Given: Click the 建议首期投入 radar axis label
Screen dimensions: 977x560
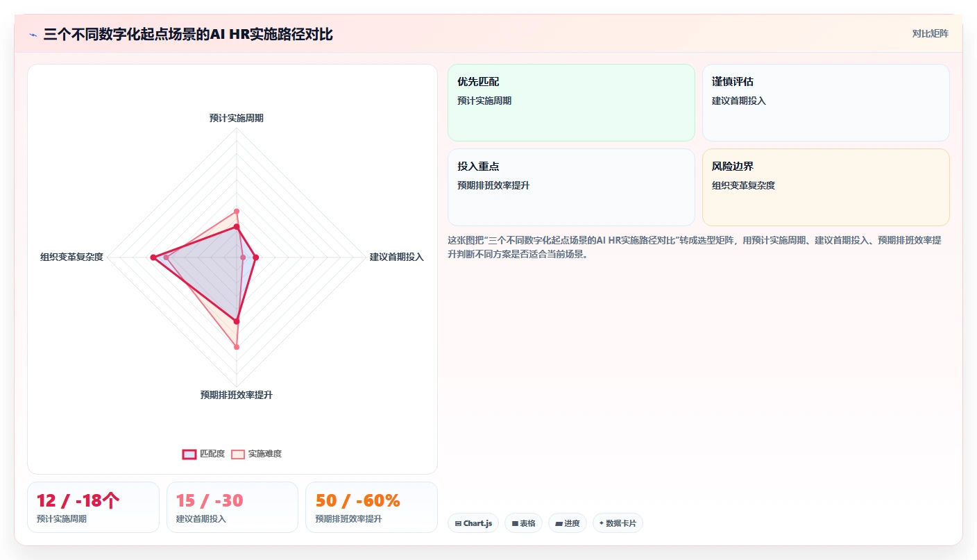Looking at the screenshot, I should [x=397, y=257].
